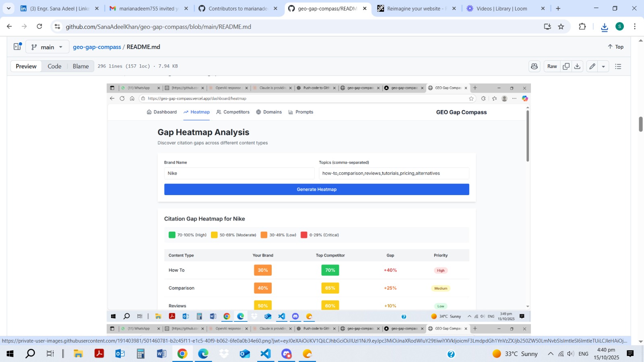Image resolution: width=644 pixels, height=362 pixels.
Task: Open the taskbar volume control
Action: [x=570, y=354]
